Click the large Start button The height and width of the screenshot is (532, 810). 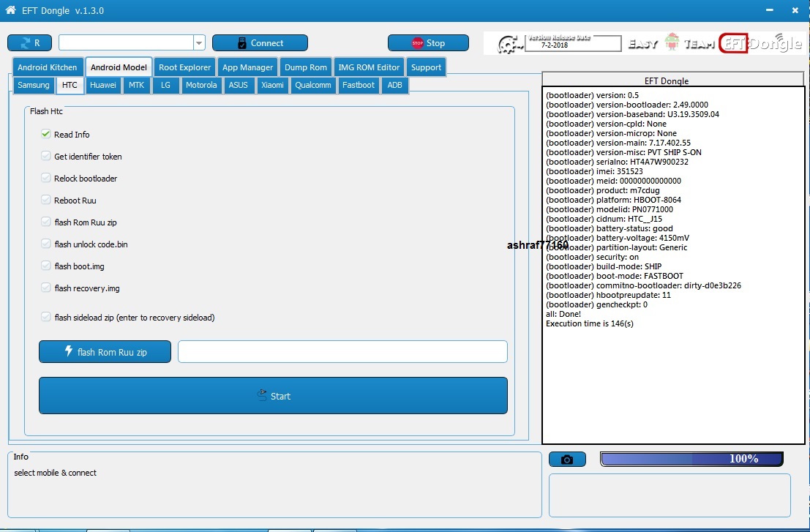273,396
